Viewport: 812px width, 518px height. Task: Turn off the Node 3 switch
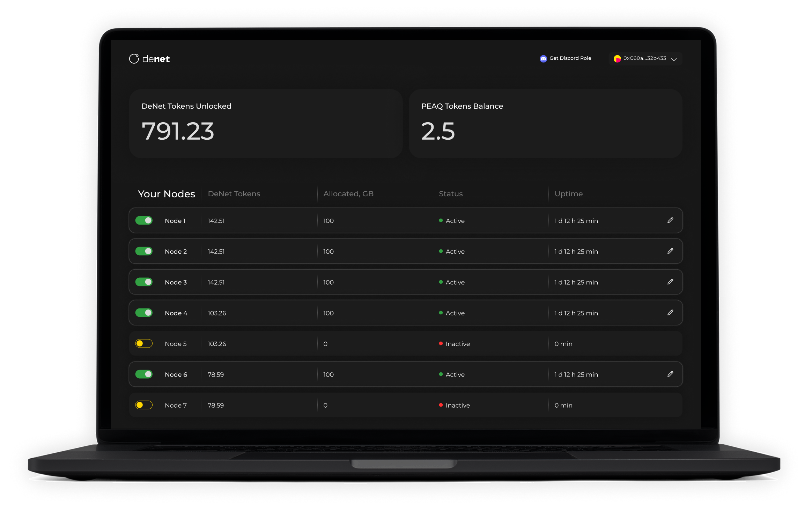click(x=144, y=282)
